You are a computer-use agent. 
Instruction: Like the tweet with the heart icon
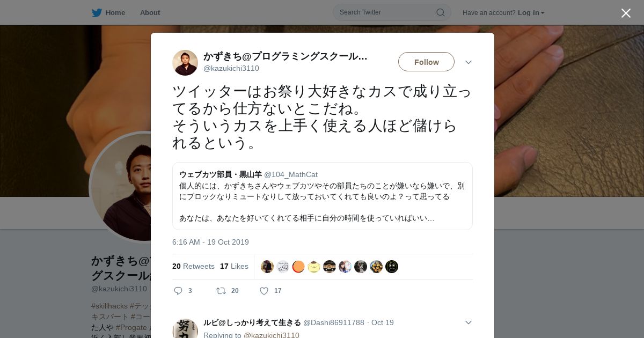pyautogui.click(x=264, y=291)
